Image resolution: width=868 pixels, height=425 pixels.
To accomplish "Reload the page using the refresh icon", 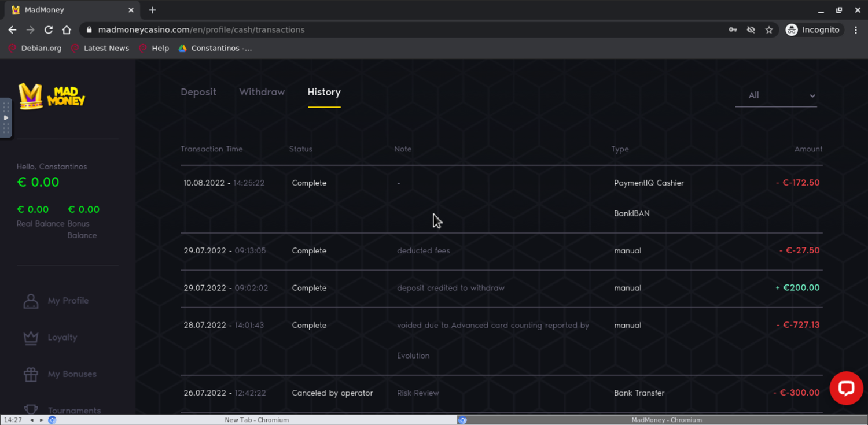I will pyautogui.click(x=49, y=30).
